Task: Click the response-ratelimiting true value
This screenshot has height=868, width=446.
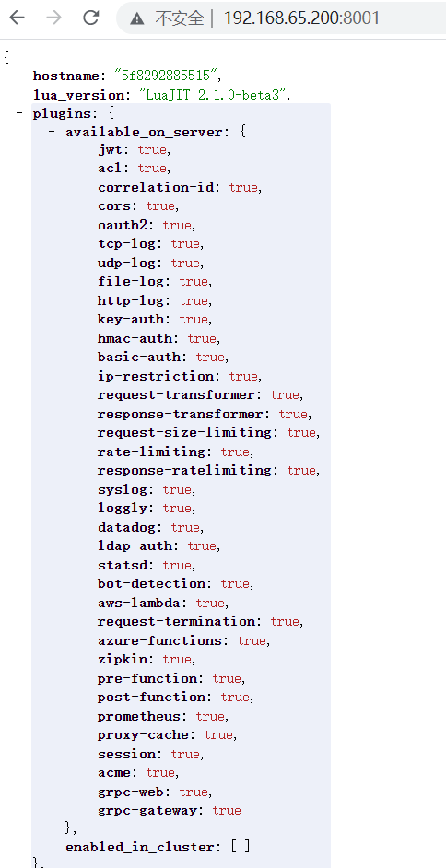Action: 301,471
